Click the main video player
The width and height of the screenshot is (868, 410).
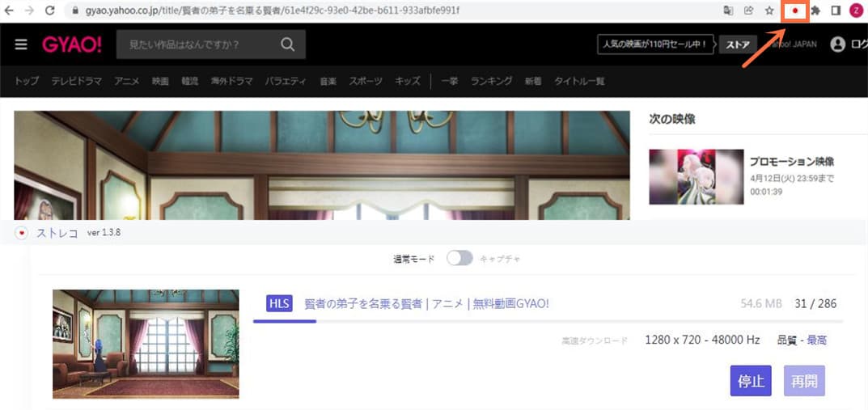[x=322, y=166]
